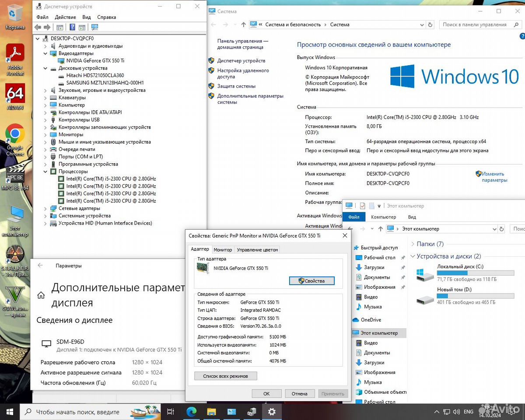Open GTAVLauncher desktop shortcut
This screenshot has width=525, height=420.
pyautogui.click(x=15, y=302)
